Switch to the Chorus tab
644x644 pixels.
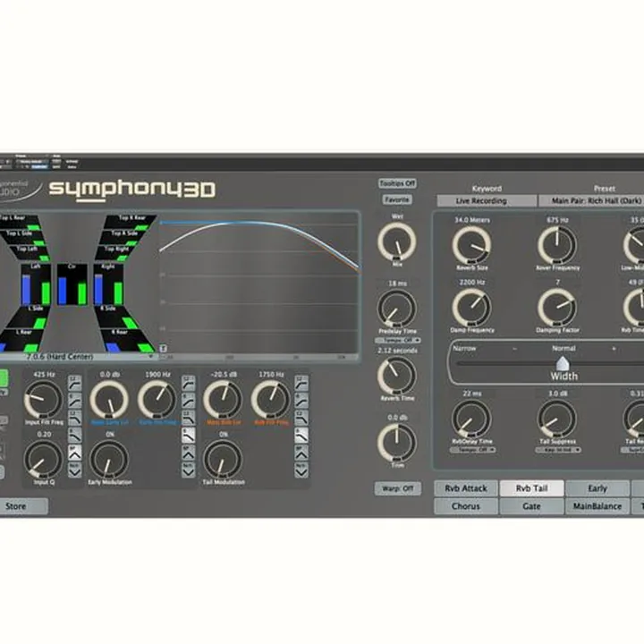(x=466, y=506)
